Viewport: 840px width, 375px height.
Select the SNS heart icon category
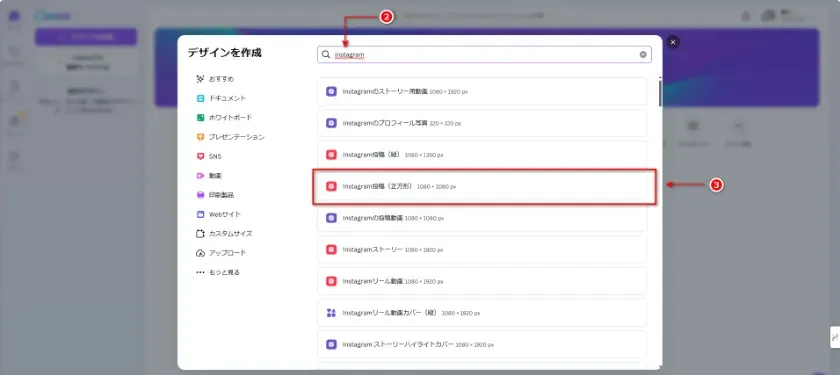coord(200,156)
